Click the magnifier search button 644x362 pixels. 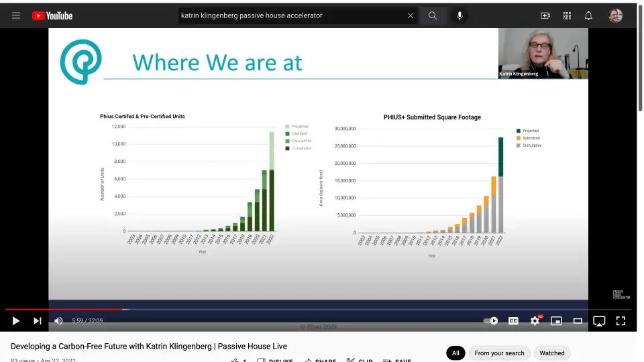point(433,15)
